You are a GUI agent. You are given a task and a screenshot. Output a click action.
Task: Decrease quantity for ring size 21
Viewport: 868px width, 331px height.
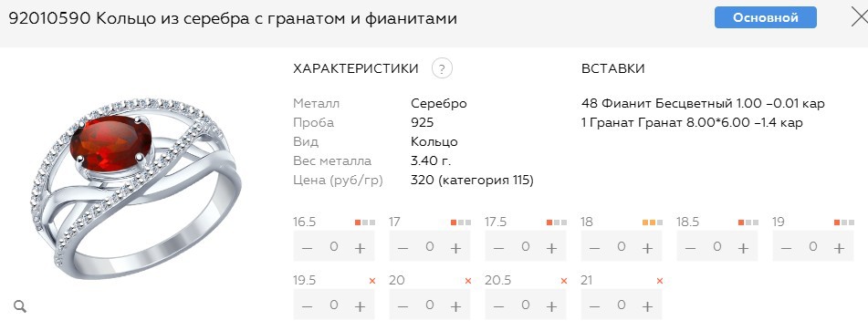pos(594,305)
